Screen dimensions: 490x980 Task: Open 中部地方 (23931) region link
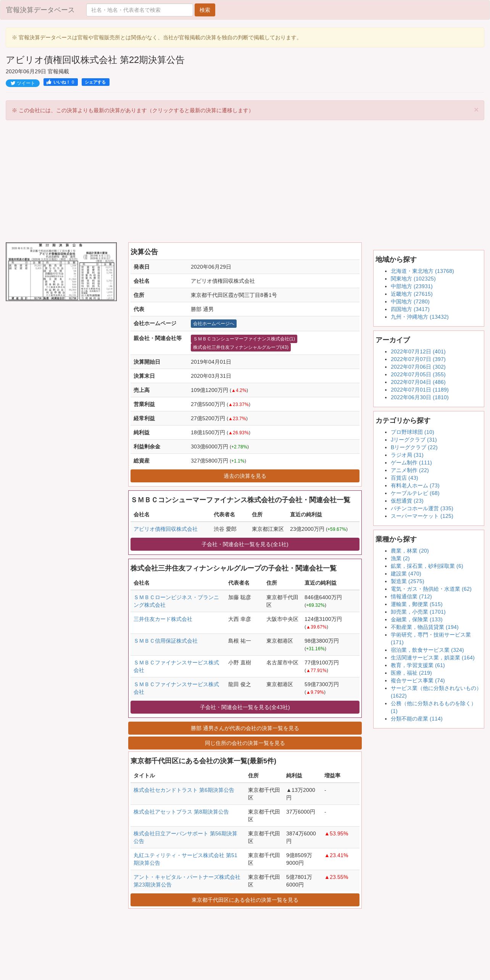click(x=411, y=286)
